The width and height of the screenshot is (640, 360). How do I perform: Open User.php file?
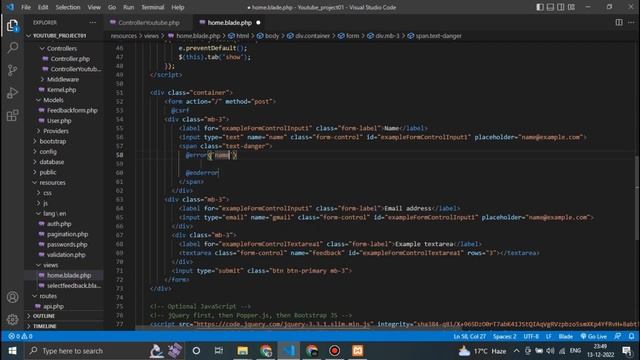(59, 121)
